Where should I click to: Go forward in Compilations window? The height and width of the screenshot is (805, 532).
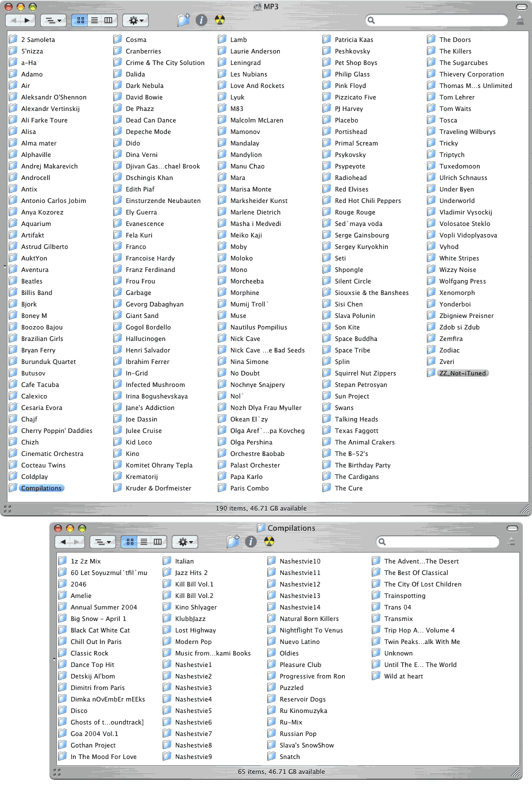tap(78, 542)
